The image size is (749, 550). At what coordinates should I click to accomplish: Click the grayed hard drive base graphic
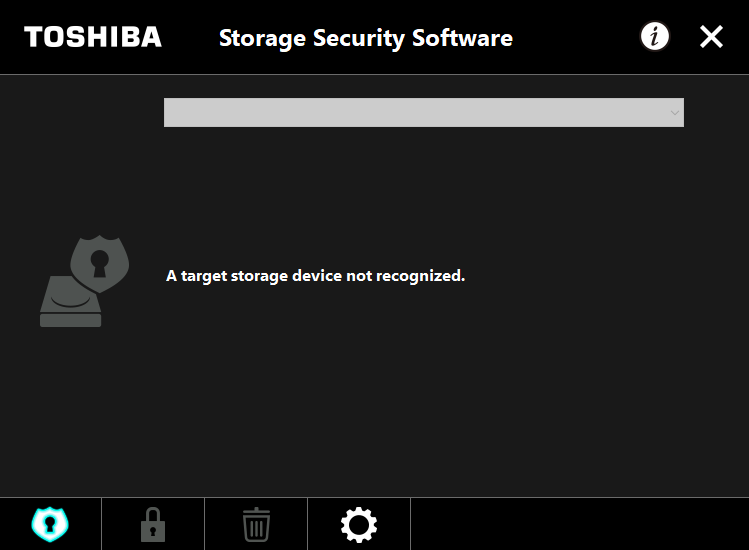tap(69, 303)
